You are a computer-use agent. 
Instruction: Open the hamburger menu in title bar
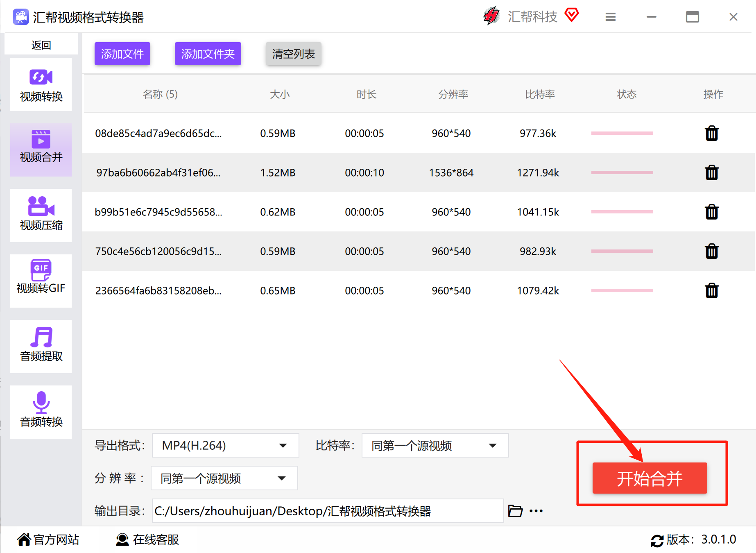pyautogui.click(x=611, y=17)
